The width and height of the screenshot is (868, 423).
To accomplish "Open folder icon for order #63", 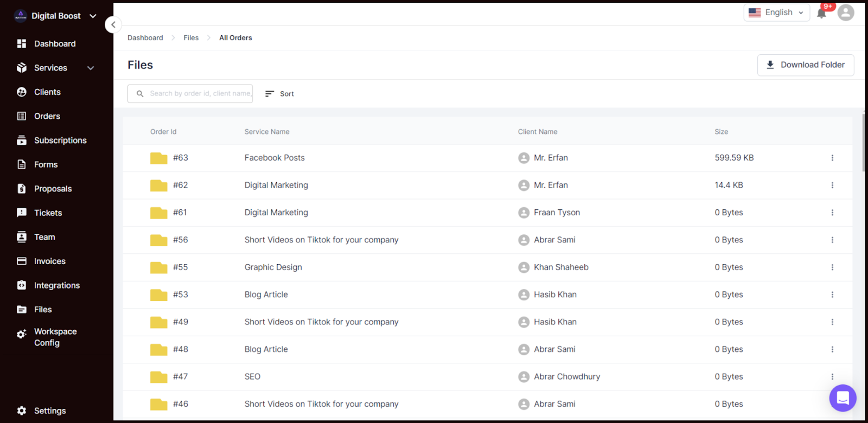I will [x=158, y=158].
